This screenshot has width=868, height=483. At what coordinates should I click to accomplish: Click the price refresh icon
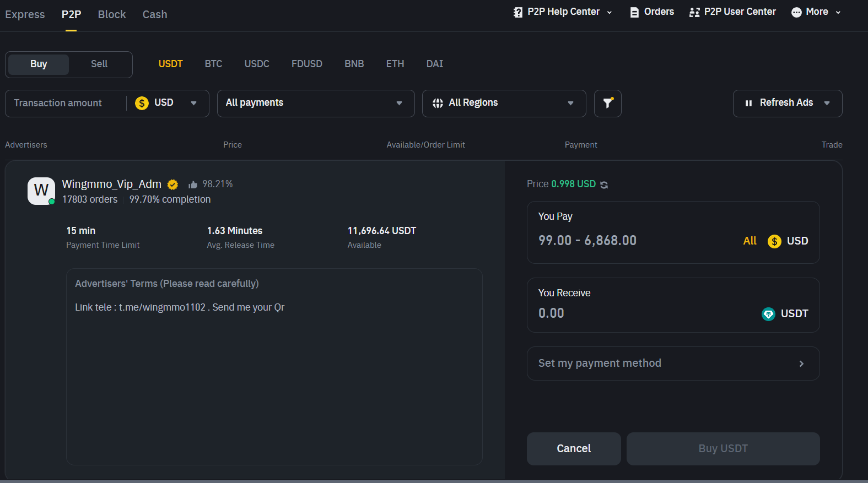[x=604, y=184]
